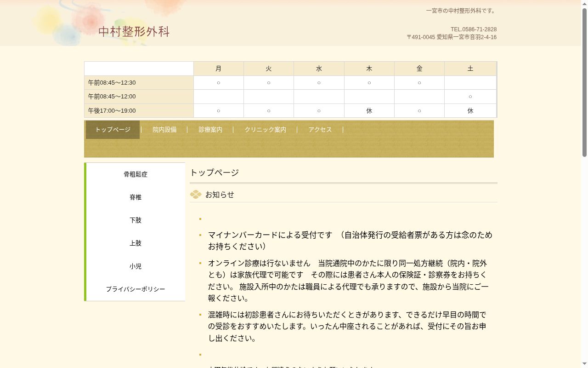This screenshot has width=588, height=368.
Task: Open the トップページ navigation tab
Action: click(x=113, y=130)
